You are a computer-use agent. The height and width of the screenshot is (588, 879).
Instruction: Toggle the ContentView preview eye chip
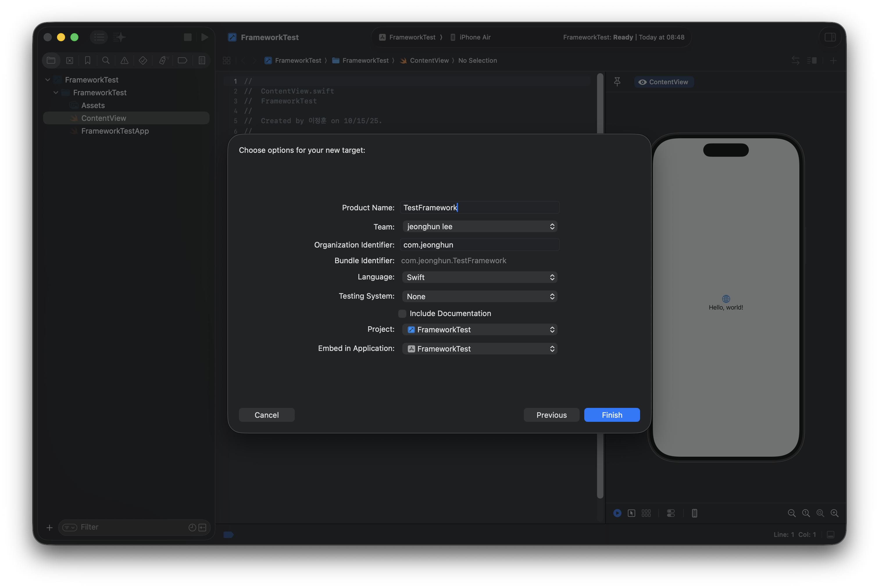pos(663,82)
